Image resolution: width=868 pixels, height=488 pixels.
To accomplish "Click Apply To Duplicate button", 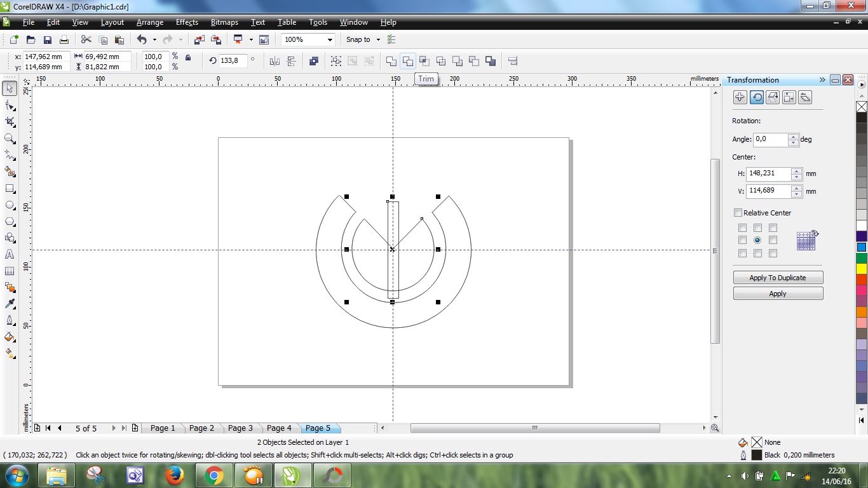I will pos(778,278).
